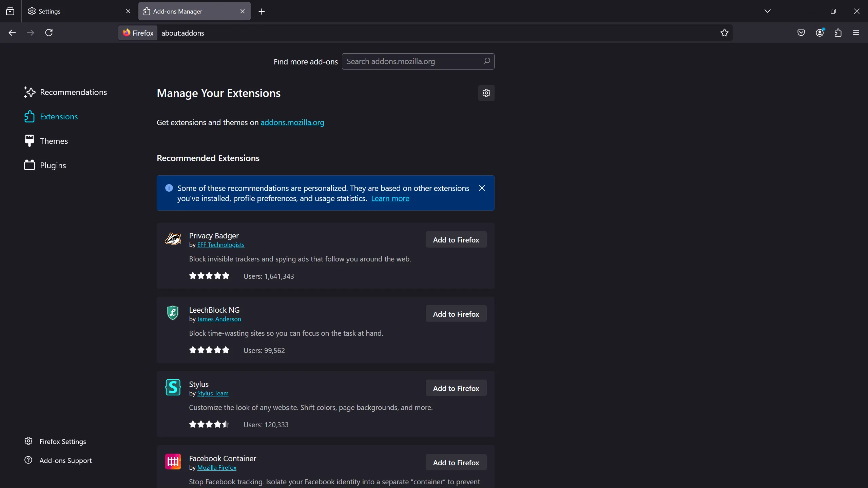The width and height of the screenshot is (868, 488).
Task: Click the info icon in the blue notice
Action: [169, 188]
